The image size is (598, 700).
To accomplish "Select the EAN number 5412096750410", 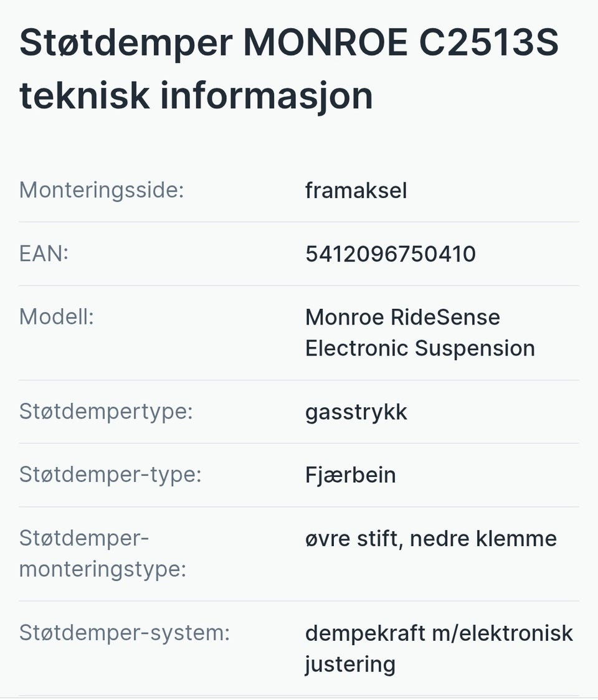I will [x=390, y=253].
